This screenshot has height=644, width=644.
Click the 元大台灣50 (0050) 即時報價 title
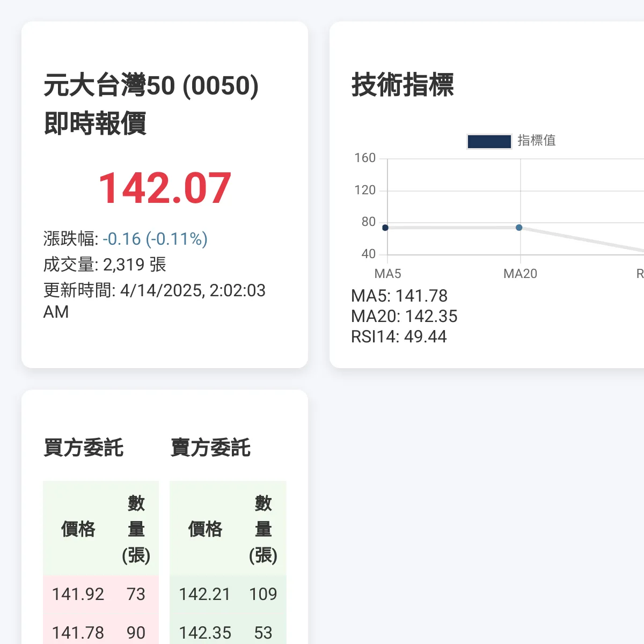151,104
